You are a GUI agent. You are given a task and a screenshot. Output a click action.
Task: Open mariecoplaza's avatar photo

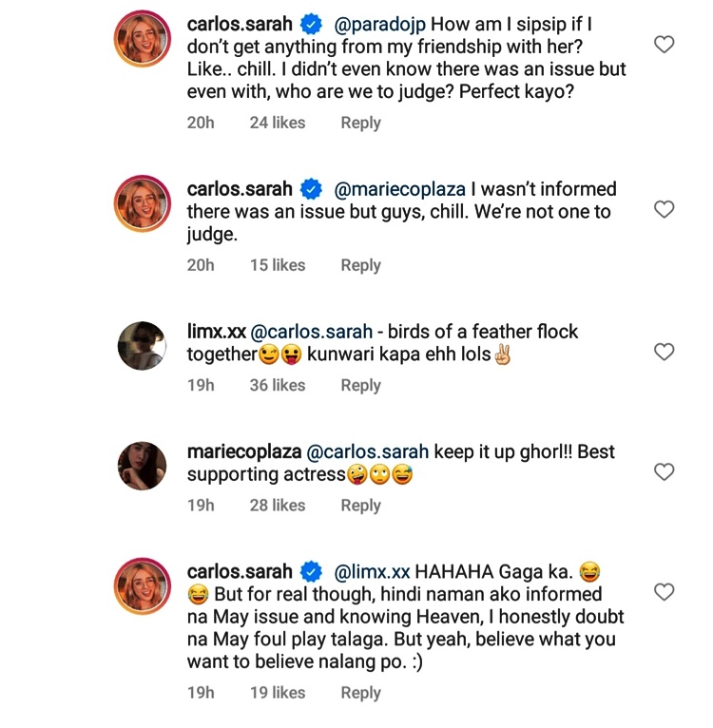[143, 466]
